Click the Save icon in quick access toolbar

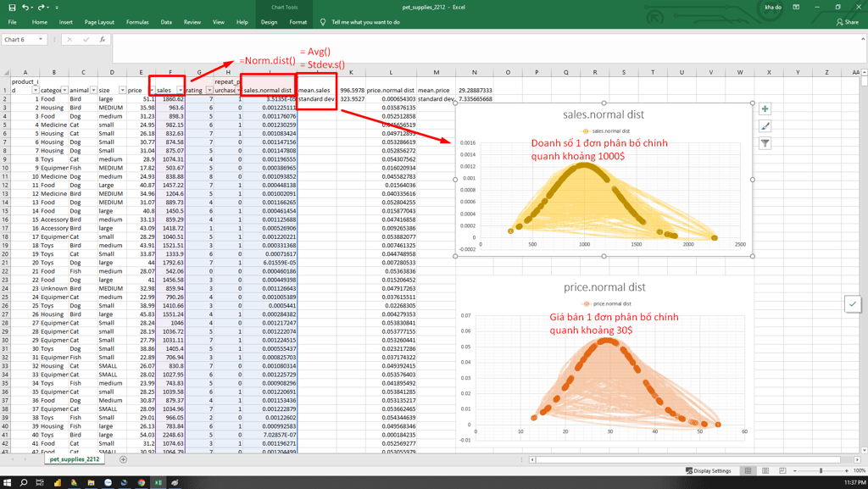pos(12,7)
